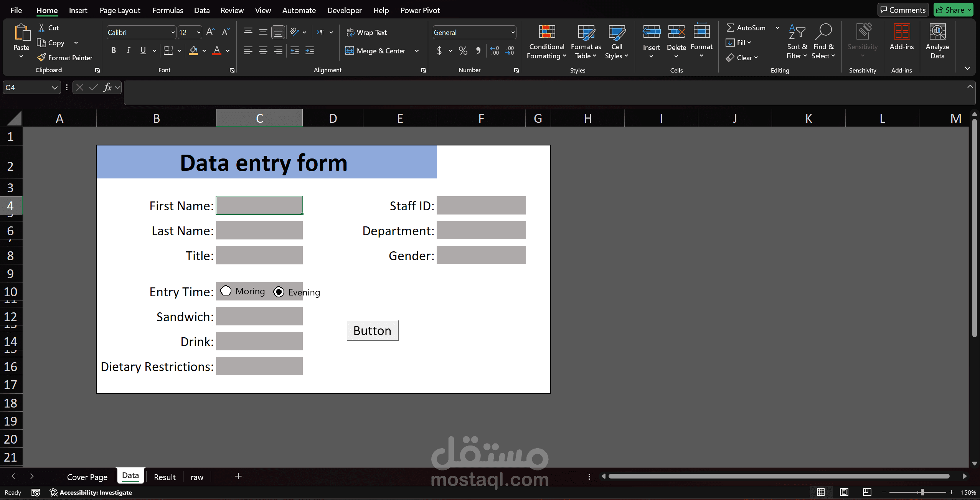Toggle Wrap Text on
The width and height of the screenshot is (980, 500).
click(x=366, y=33)
